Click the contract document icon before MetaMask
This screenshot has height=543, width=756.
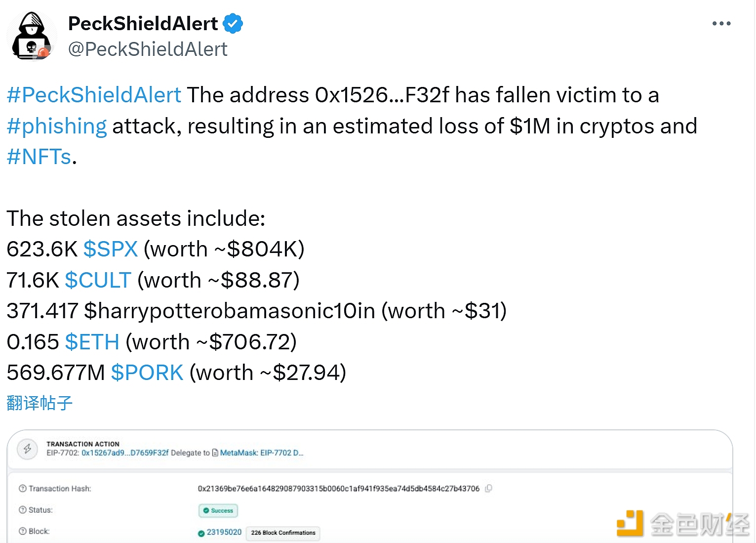pyautogui.click(x=215, y=453)
